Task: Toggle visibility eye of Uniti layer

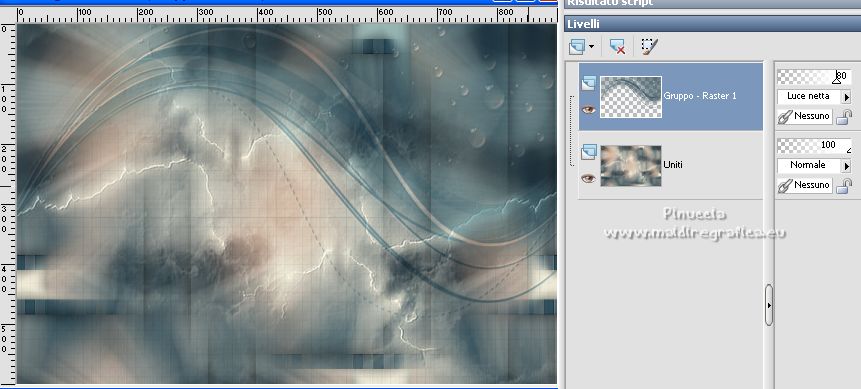Action: 589,179
